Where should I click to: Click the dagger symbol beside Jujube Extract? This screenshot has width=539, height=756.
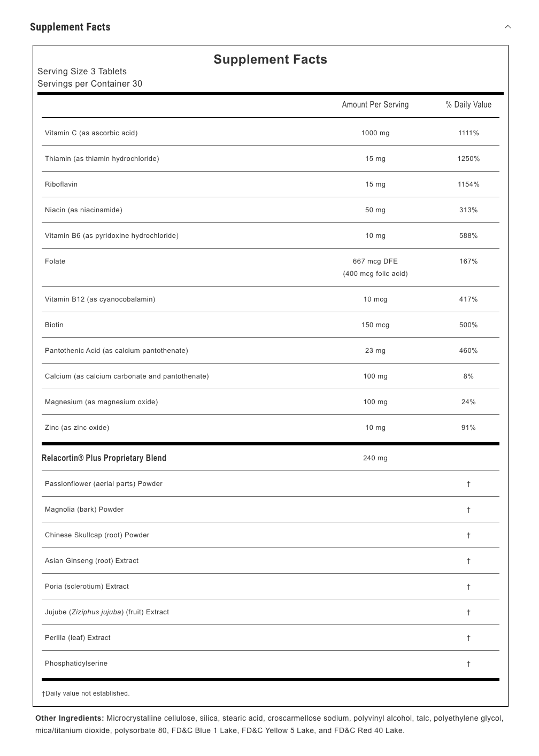coord(468,612)
